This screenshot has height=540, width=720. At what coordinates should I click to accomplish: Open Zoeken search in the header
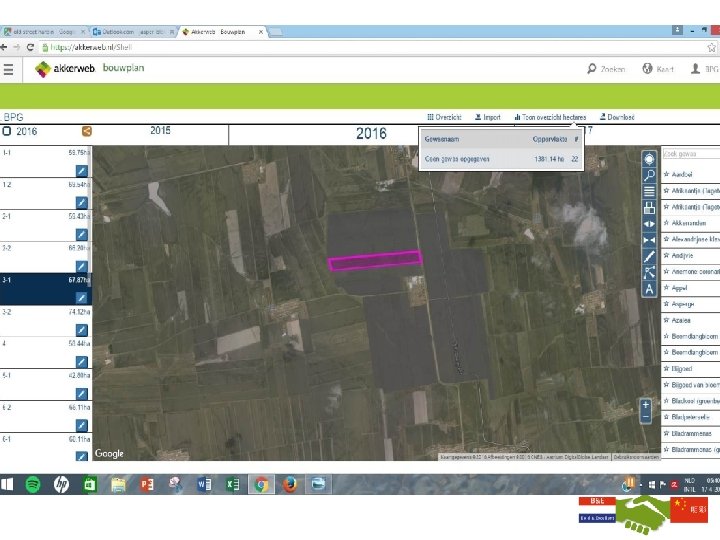606,69
